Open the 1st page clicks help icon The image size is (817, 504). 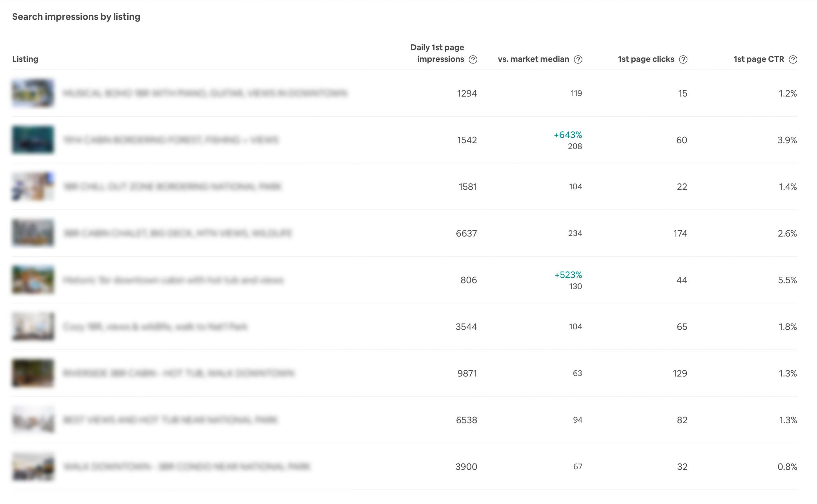point(683,59)
